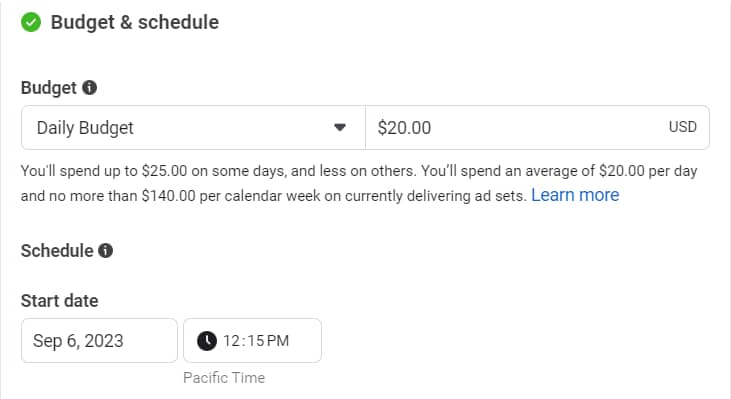This screenshot has height=399, width=731.
Task: Select the hour value 12 in start time
Action: click(x=231, y=341)
